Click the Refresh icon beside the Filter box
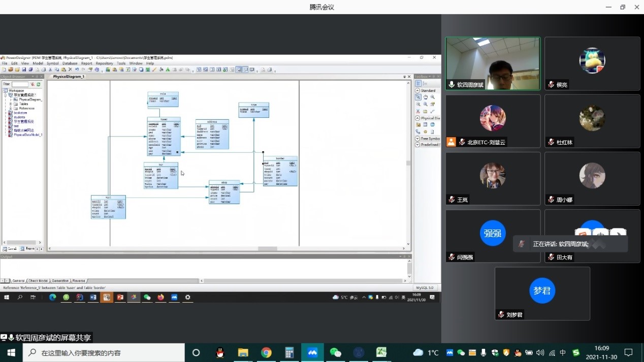Screen dimensions: 644x362 (38, 84)
